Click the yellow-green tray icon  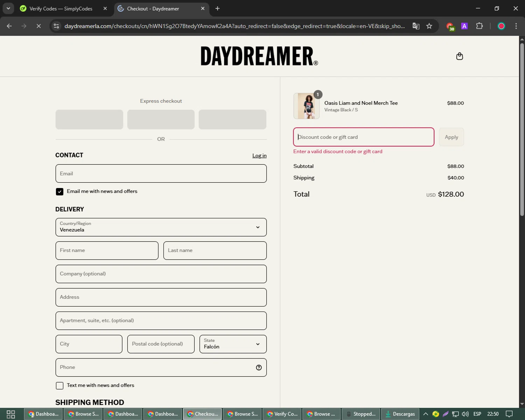436,414
